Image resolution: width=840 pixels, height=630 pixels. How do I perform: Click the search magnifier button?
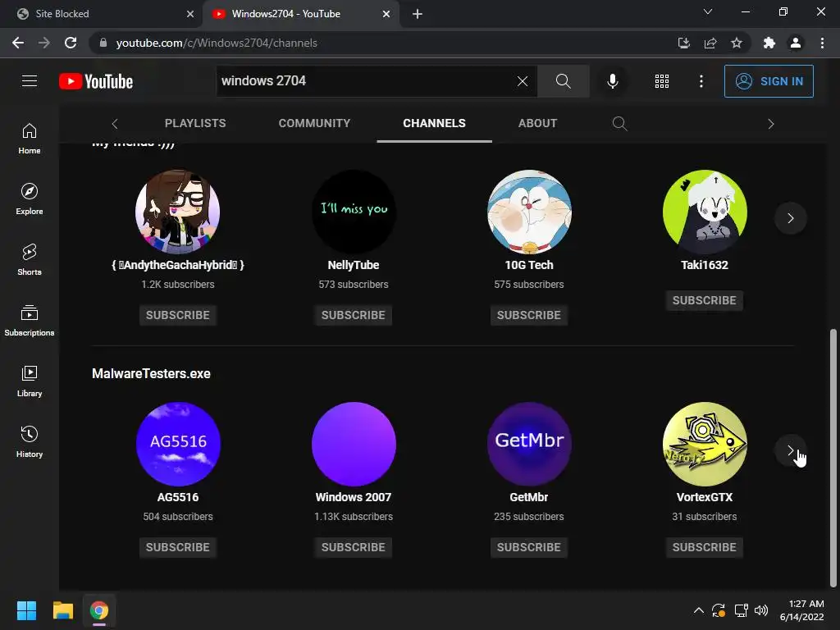click(563, 81)
